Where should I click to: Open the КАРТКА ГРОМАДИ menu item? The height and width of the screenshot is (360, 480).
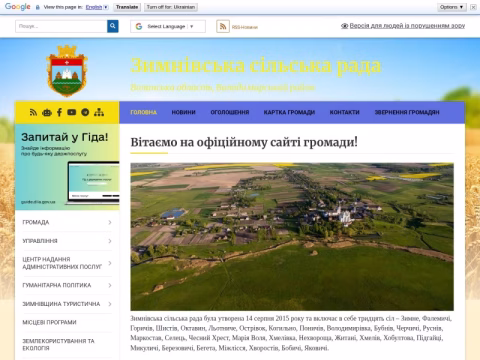point(289,112)
